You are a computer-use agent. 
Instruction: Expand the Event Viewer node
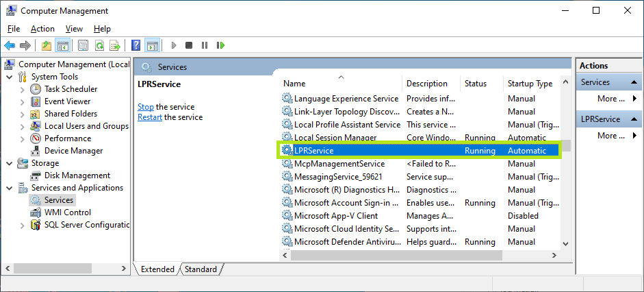pos(23,101)
